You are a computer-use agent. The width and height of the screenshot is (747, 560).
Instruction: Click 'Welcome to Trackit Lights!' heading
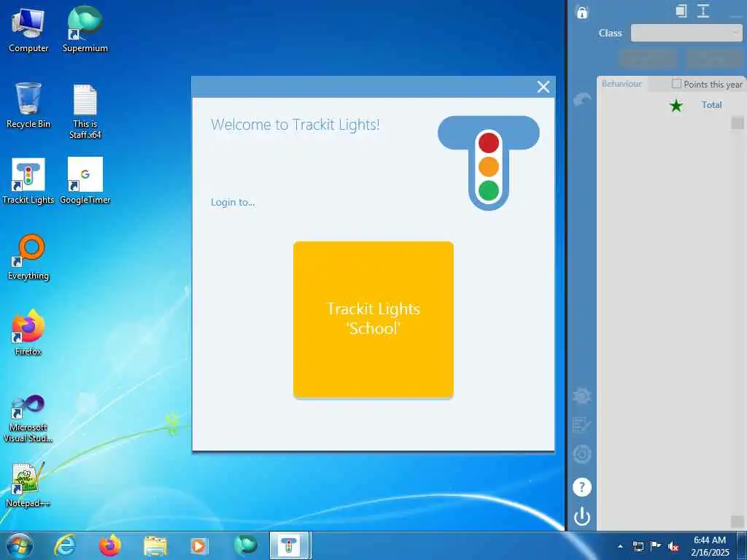[295, 125]
